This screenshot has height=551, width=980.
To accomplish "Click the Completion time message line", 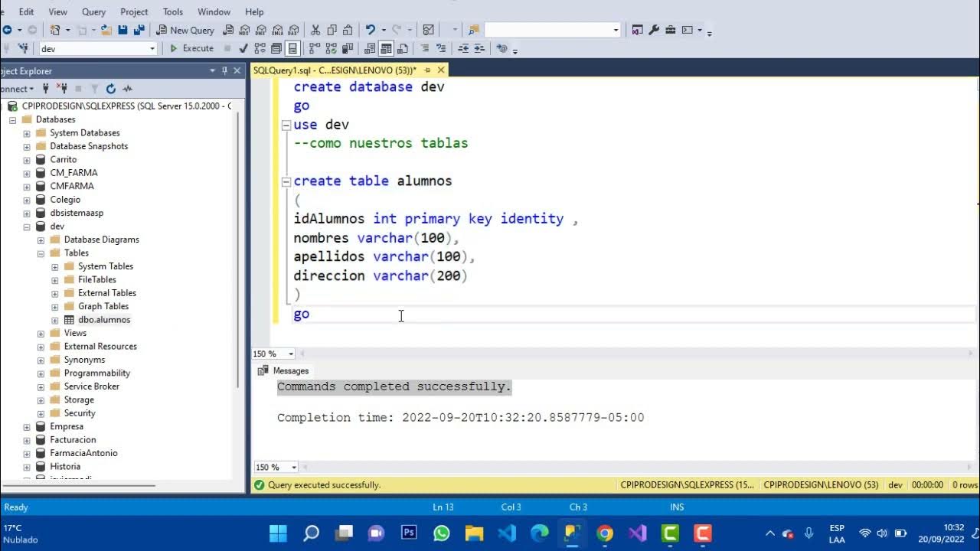I will click(x=460, y=418).
